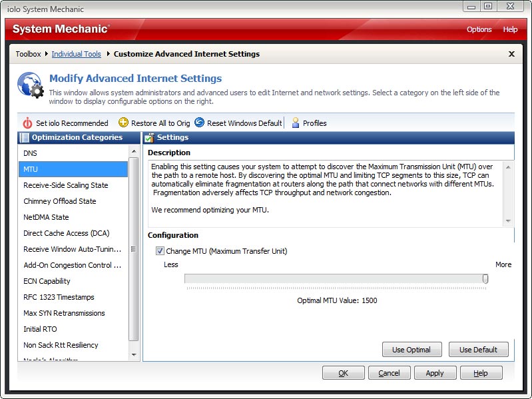Select Initial RTO category
The image size is (532, 399).
[73, 329]
